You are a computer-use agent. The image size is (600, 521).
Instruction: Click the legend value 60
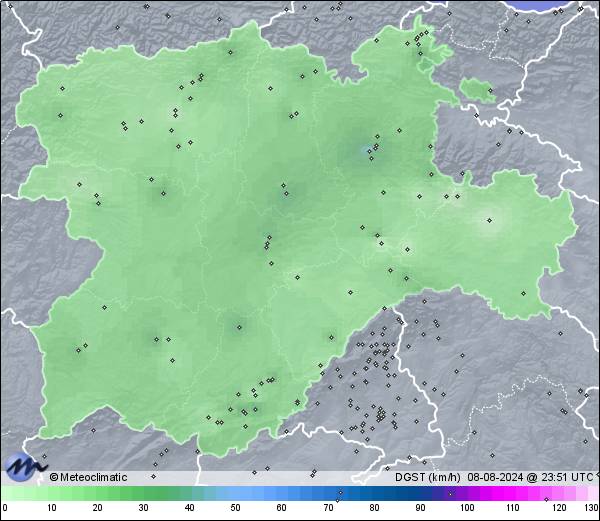click(281, 508)
